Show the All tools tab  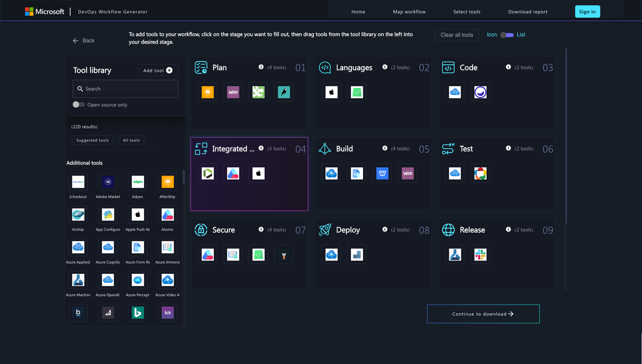click(131, 140)
